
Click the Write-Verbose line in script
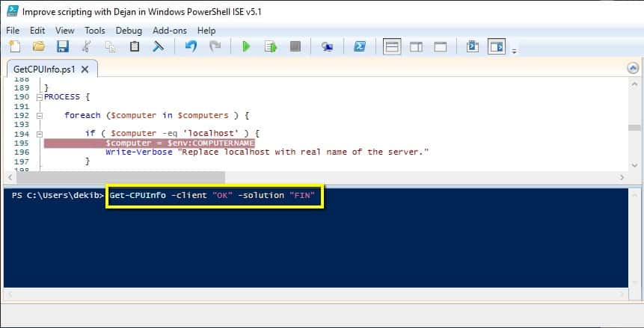tap(267, 152)
